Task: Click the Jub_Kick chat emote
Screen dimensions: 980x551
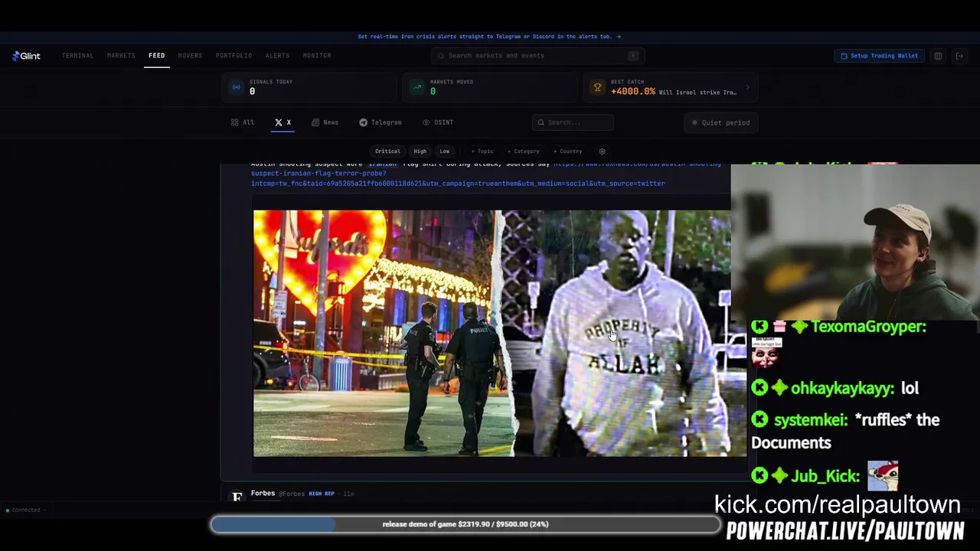Action: pyautogui.click(x=883, y=475)
